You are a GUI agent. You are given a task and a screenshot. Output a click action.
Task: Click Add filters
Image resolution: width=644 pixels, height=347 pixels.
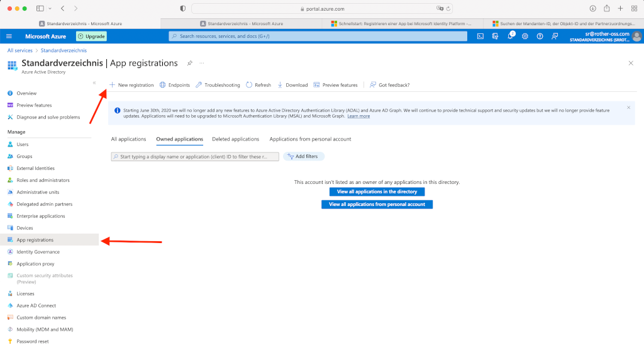tap(304, 156)
